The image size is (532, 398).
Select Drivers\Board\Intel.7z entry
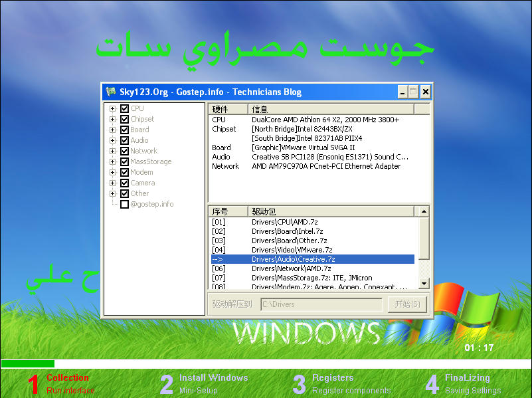pyautogui.click(x=312, y=231)
